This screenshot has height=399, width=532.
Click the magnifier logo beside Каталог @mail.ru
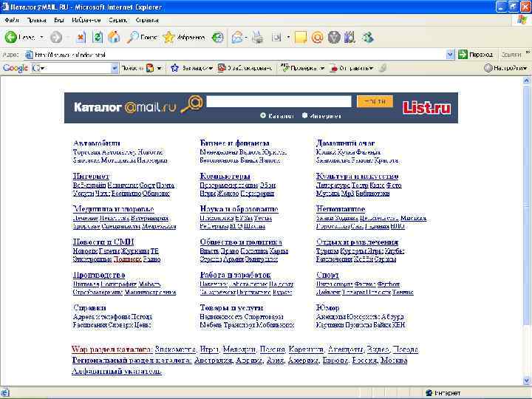(x=191, y=104)
